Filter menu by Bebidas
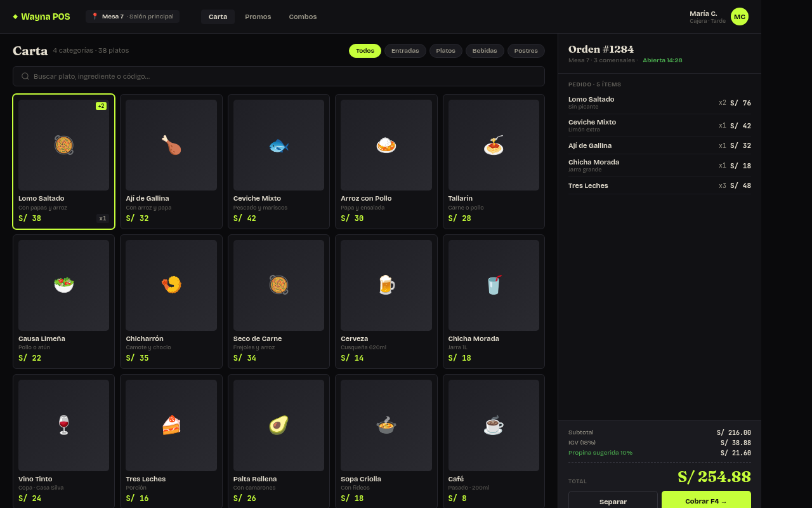Image resolution: width=812 pixels, height=508 pixels. coord(485,51)
